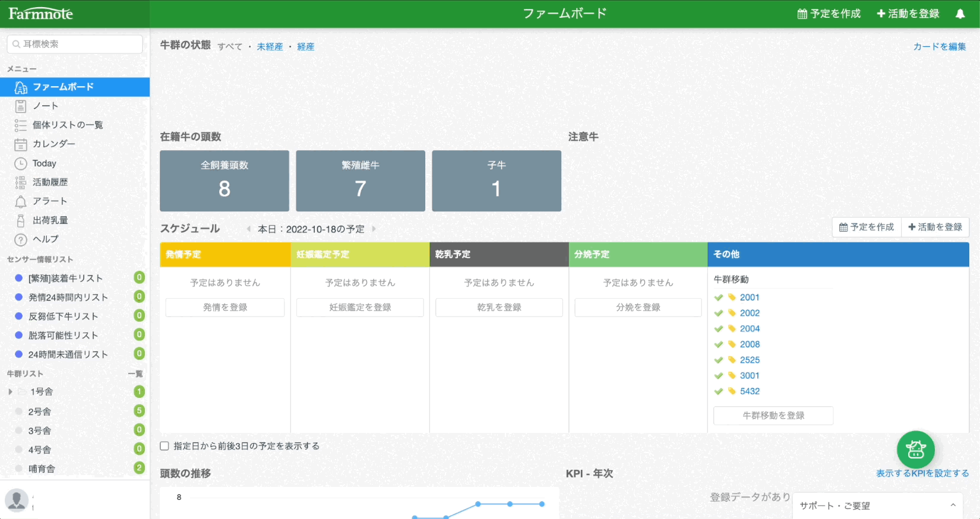Image resolution: width=980 pixels, height=519 pixels.
Task: Click the 乾乳を登録 button
Action: (499, 307)
